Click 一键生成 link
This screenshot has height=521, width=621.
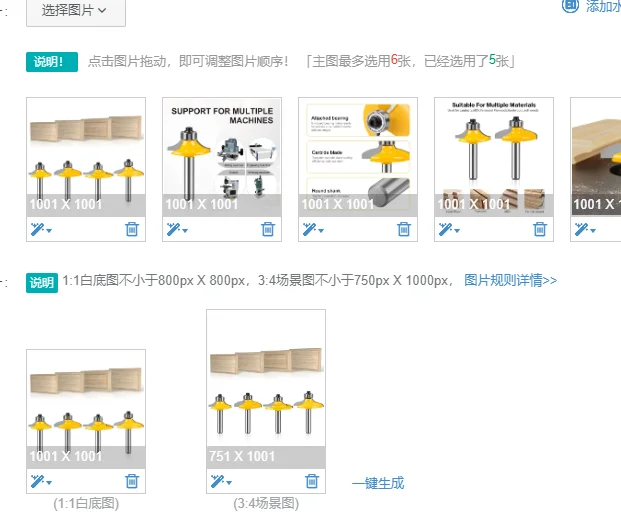coord(378,483)
